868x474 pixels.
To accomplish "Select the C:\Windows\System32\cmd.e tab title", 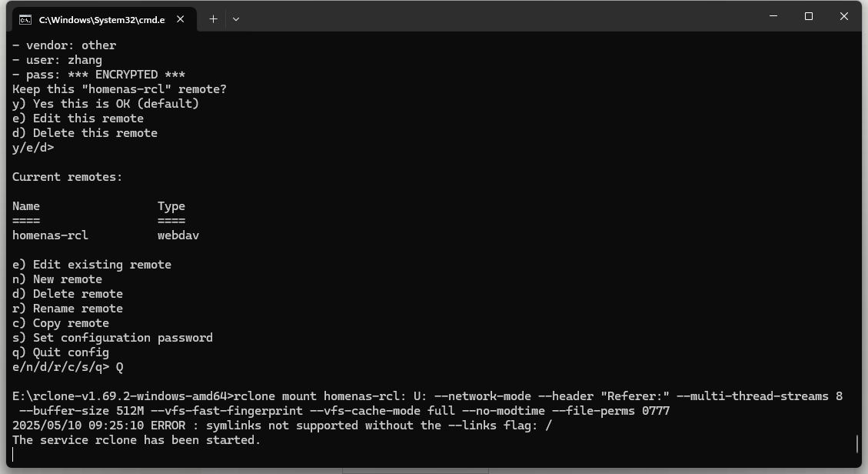I will 101,20.
